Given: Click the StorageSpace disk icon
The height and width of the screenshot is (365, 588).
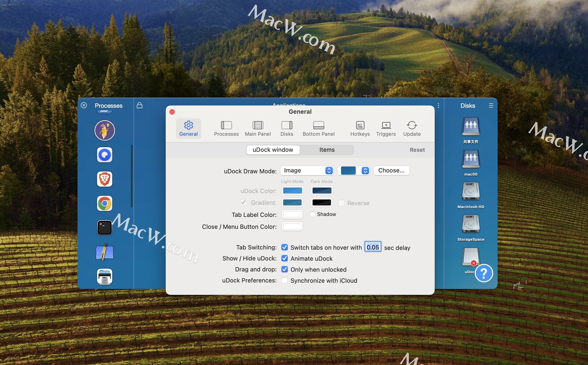Looking at the screenshot, I should click(x=471, y=225).
